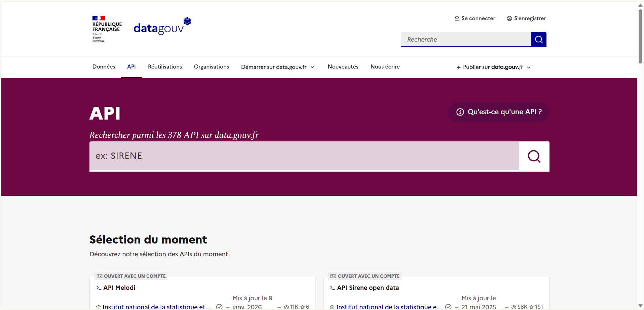Click the blue header search magnifier button
Image resolution: width=644 pixels, height=310 pixels.
(x=539, y=39)
